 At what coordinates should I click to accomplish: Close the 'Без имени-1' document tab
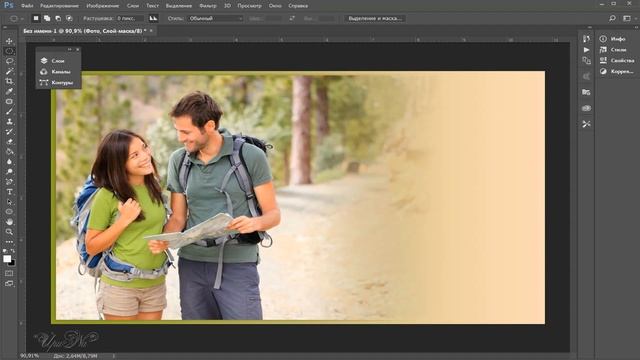(x=151, y=31)
